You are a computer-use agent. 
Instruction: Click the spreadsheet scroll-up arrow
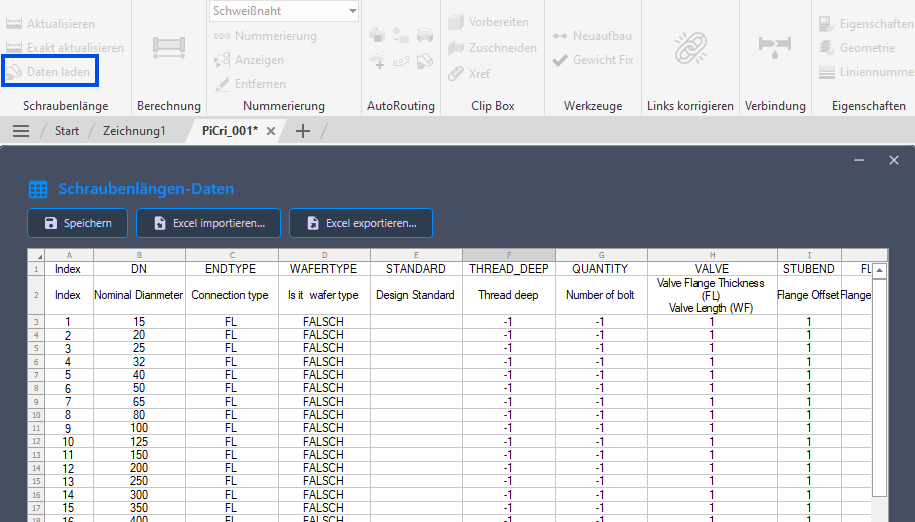[x=879, y=271]
